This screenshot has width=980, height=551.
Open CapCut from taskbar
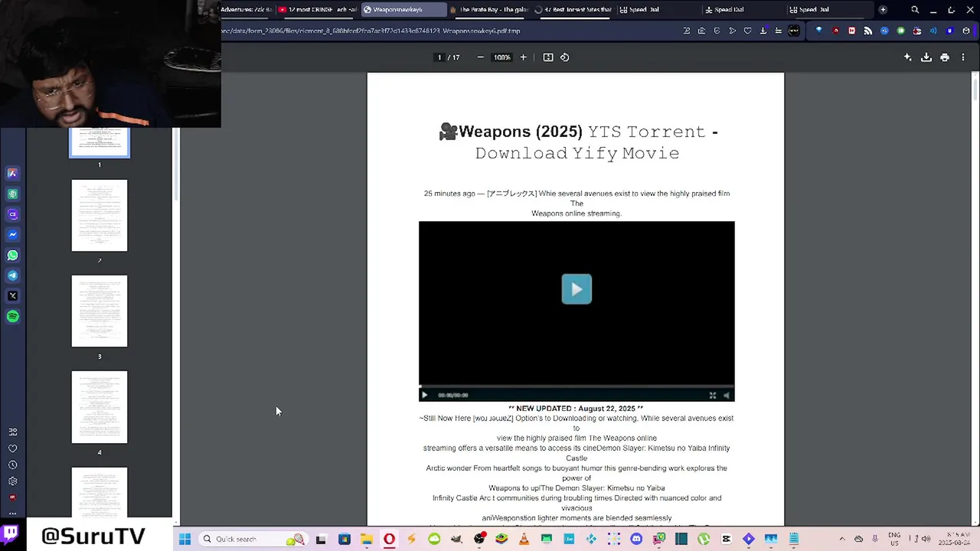point(727,540)
